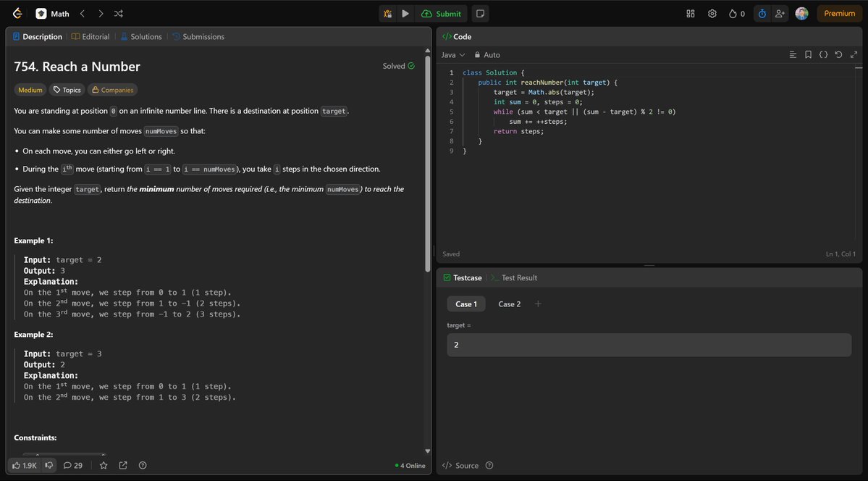Switch to the Testcase tab
The width and height of the screenshot is (868, 481).
(462, 277)
